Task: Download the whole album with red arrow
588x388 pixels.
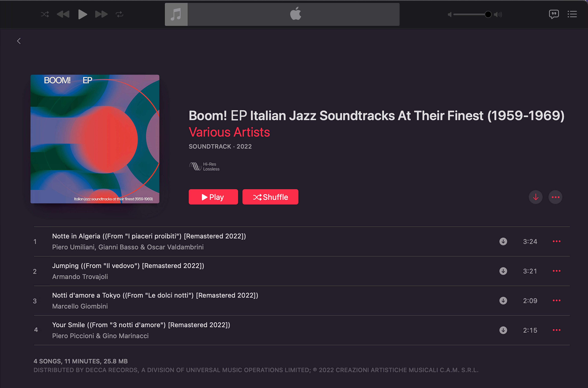Action: point(535,197)
